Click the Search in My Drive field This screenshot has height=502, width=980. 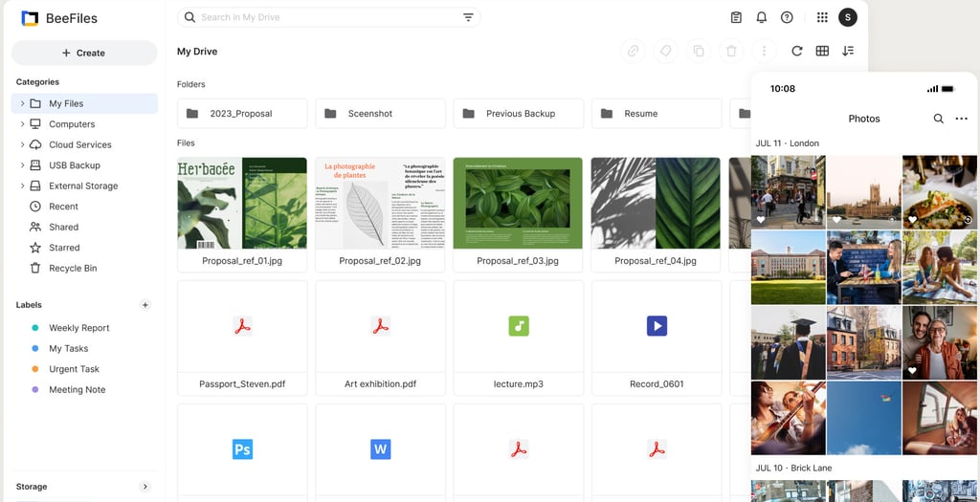[329, 17]
